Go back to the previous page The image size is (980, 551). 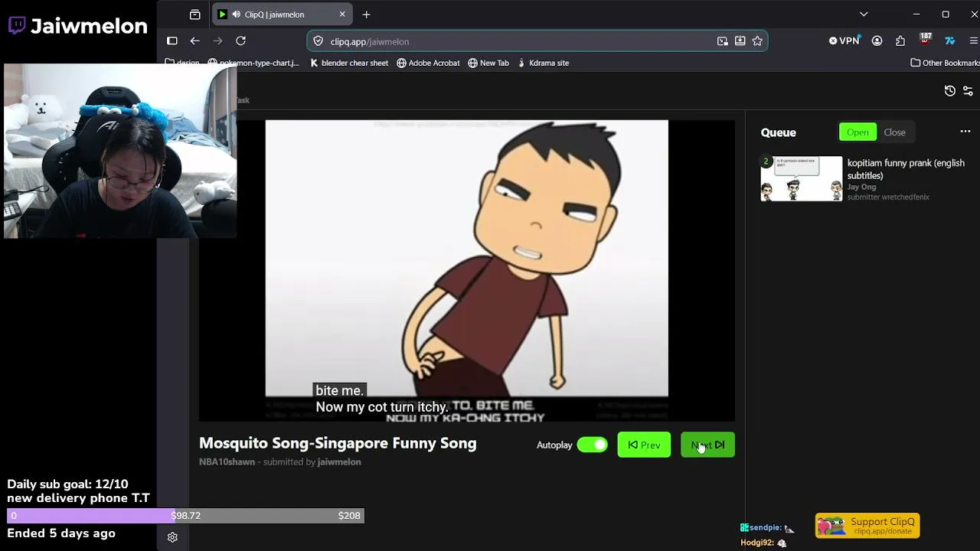(195, 41)
